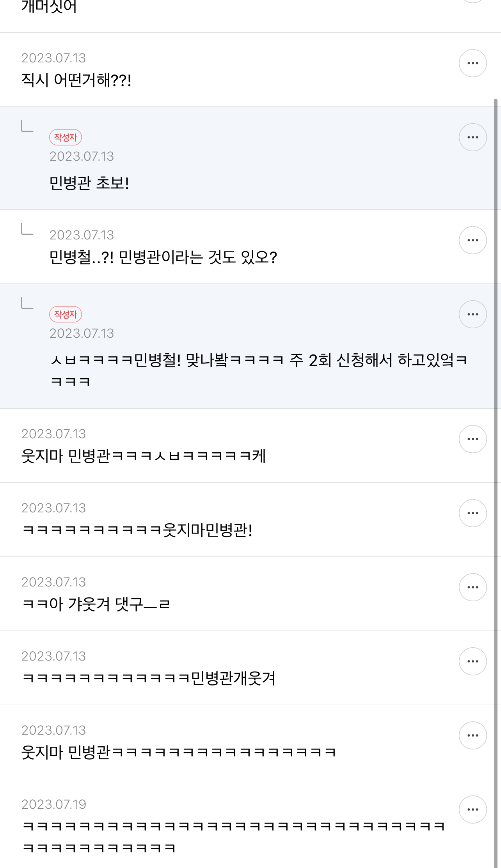Select the '직시 어떤거해??!' comment text
This screenshot has width=501, height=868.
(76, 80)
